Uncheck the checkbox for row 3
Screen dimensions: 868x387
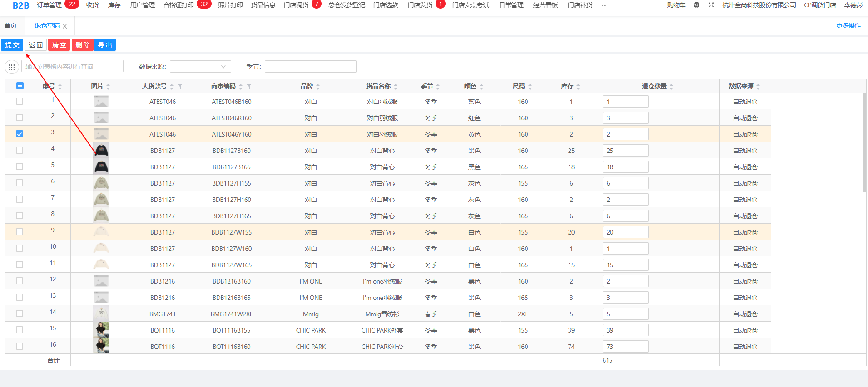[20, 134]
